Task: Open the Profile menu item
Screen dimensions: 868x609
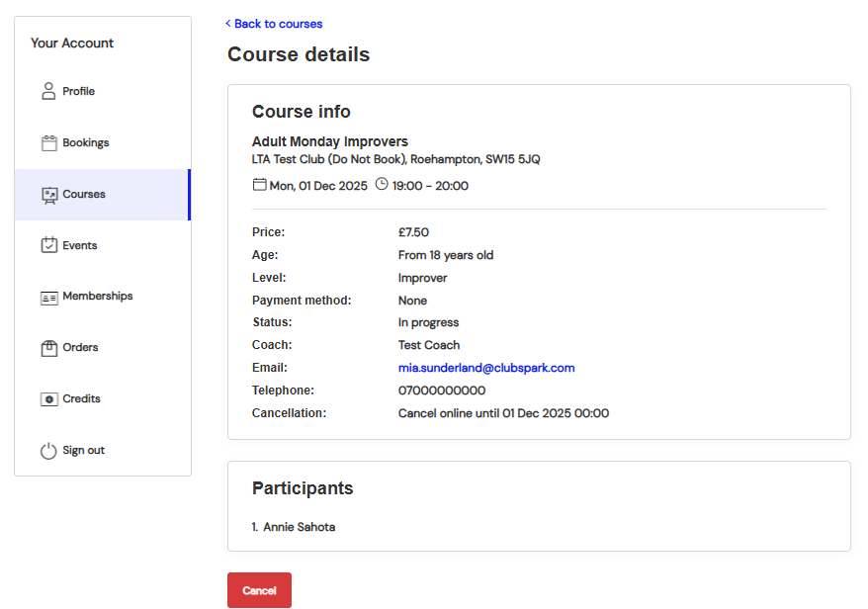Action: coord(78,92)
